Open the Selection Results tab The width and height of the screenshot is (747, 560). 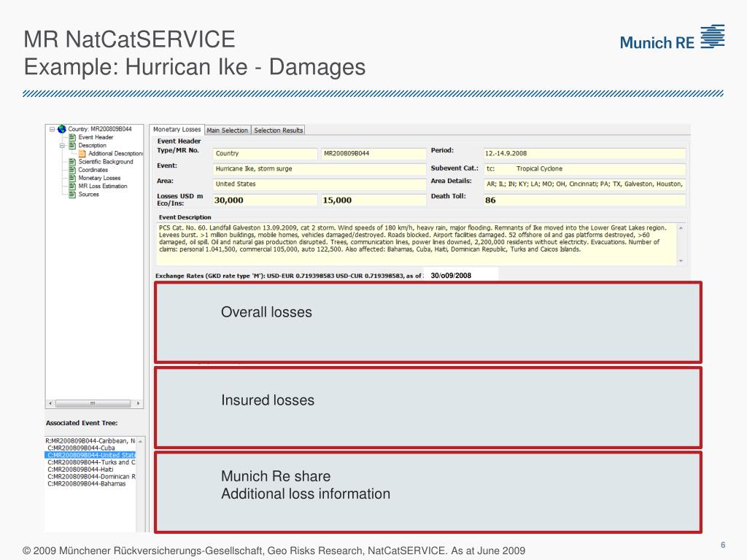pos(278,131)
